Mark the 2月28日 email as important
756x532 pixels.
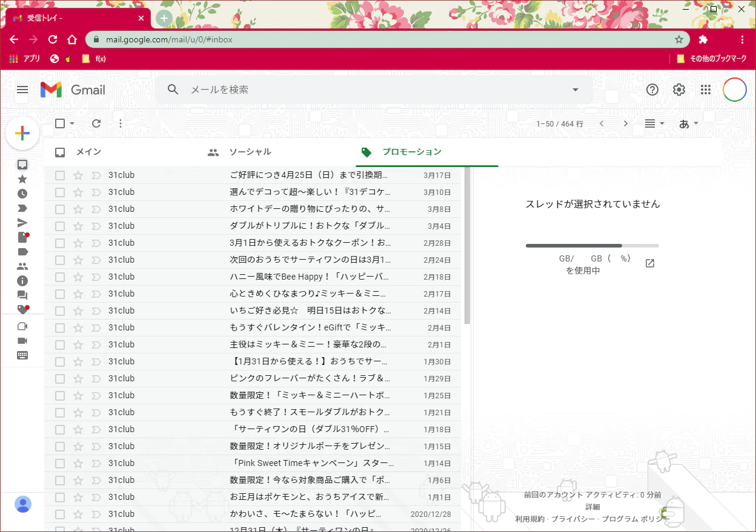tap(96, 243)
